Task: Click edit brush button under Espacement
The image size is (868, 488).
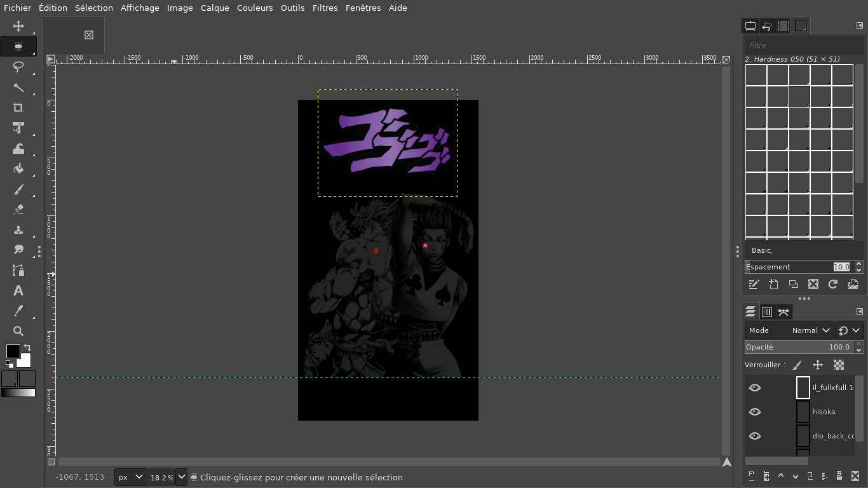Action: click(754, 284)
